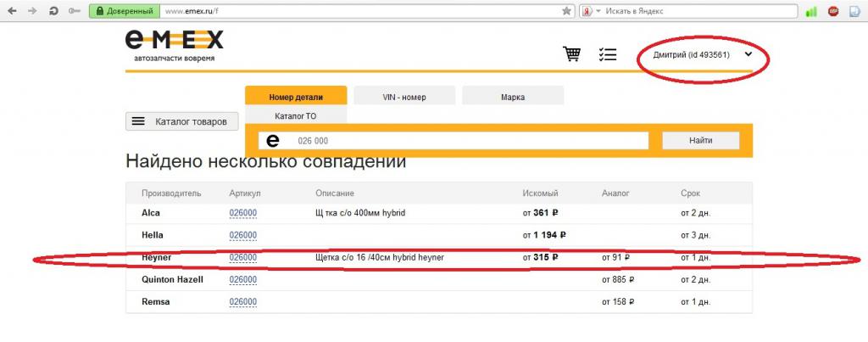868x342 pixels.
Task: Click the price от 361 ₽
Action: pos(540,213)
